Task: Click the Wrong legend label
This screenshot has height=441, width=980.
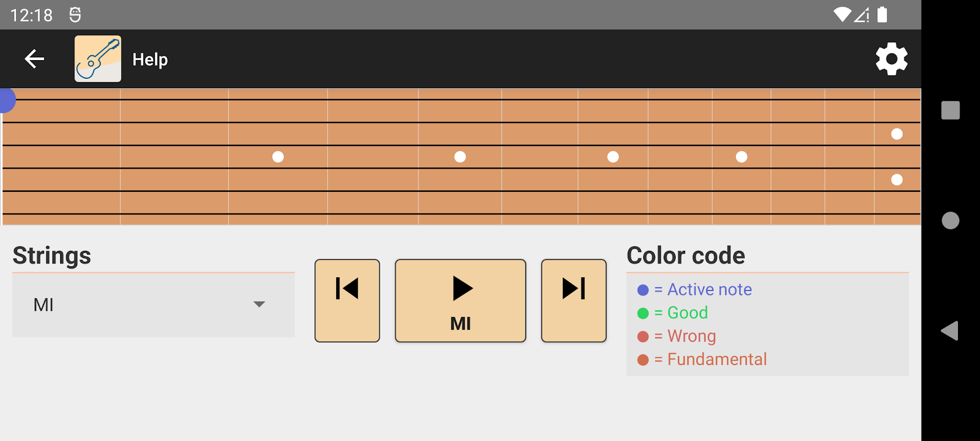Action: pos(691,336)
